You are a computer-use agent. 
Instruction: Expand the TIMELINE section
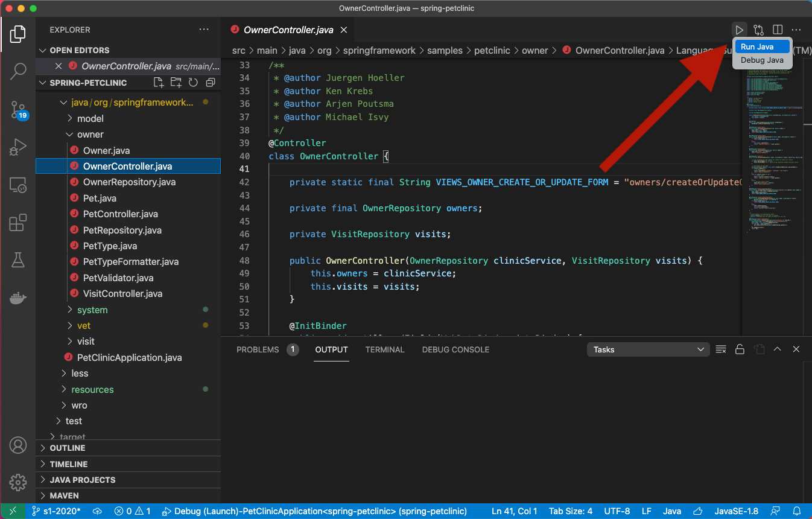click(x=128, y=464)
